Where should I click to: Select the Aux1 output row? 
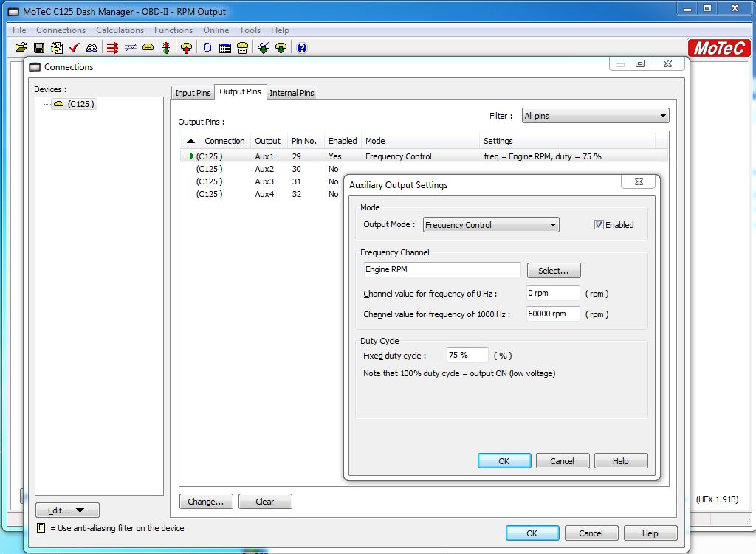[x=425, y=156]
